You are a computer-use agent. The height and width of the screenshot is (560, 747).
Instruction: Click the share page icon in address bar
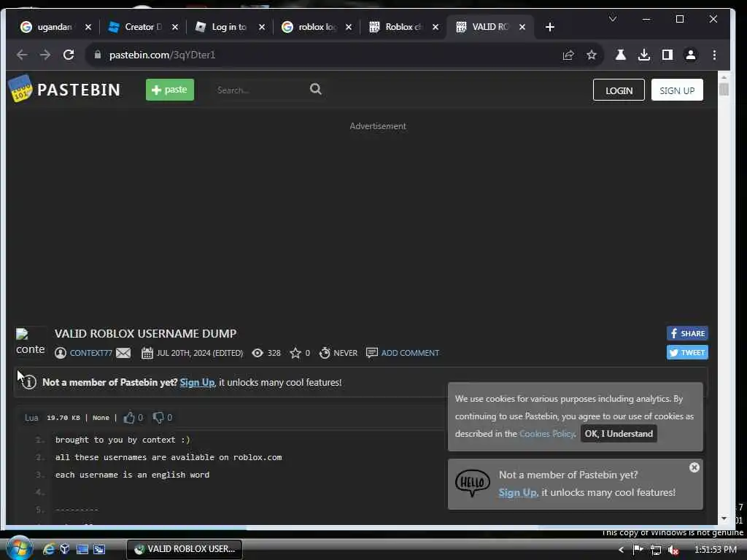568,55
